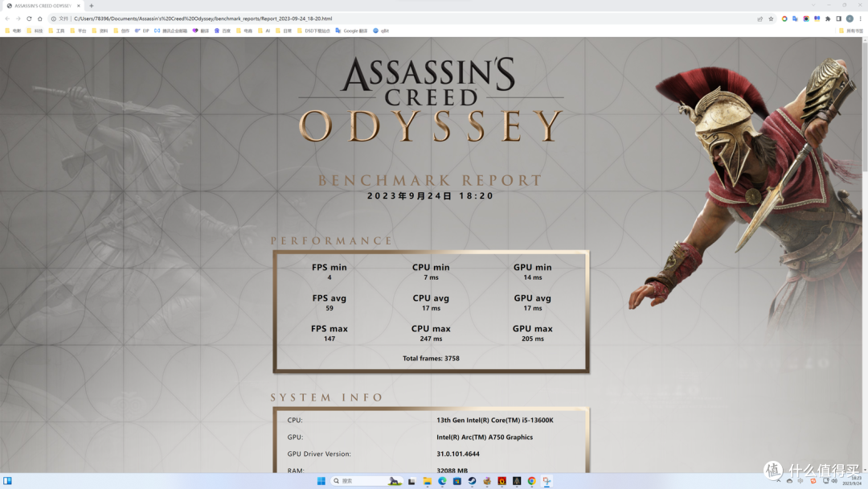Open the colorful ring extension icon

784,18
